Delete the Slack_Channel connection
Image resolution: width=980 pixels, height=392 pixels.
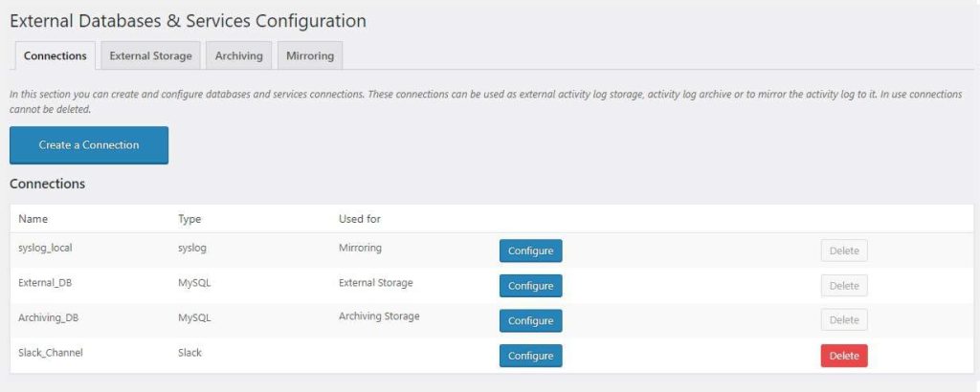pyautogui.click(x=843, y=356)
